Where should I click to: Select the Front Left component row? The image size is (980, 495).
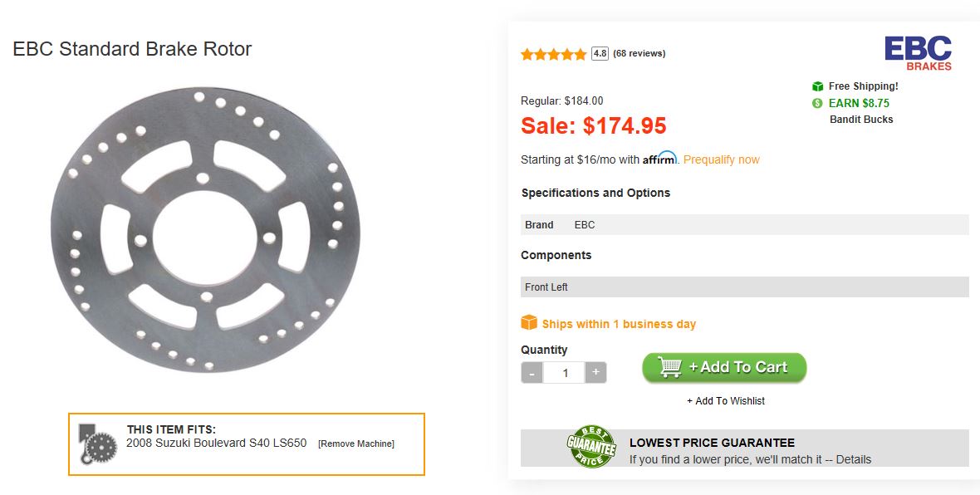tap(744, 287)
